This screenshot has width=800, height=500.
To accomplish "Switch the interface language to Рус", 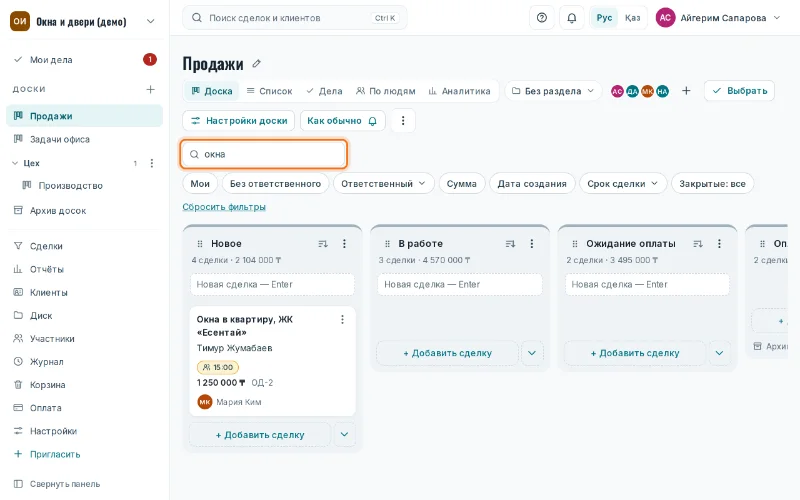I will (604, 18).
